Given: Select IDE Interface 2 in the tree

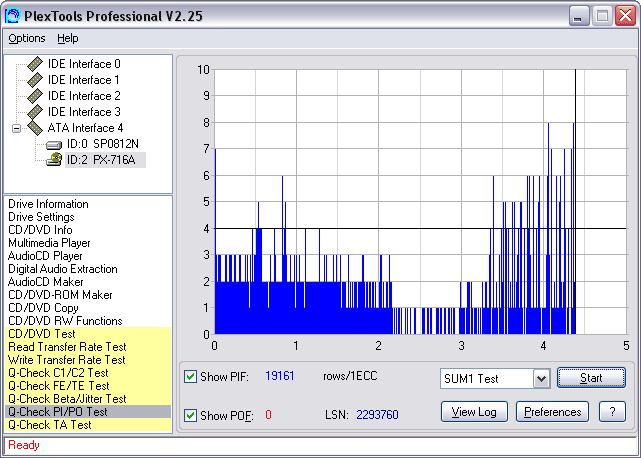Looking at the screenshot, I should tap(84, 96).
